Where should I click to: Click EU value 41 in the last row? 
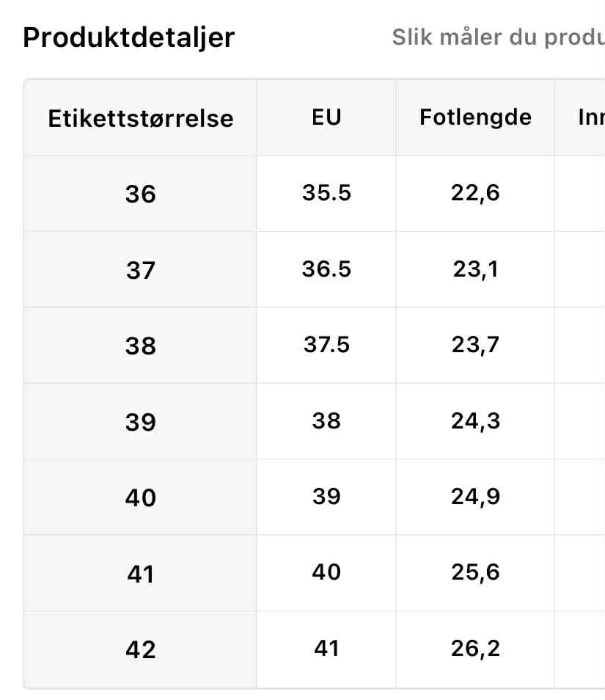tap(326, 649)
